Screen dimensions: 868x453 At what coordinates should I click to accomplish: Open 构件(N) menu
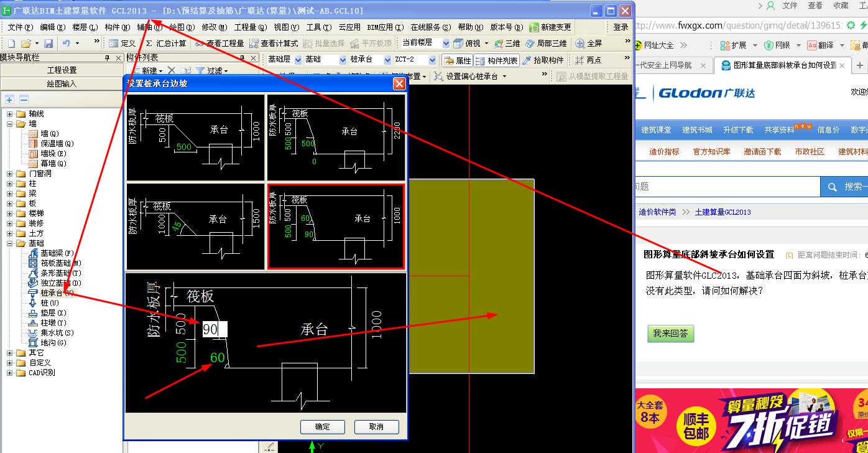[117, 27]
